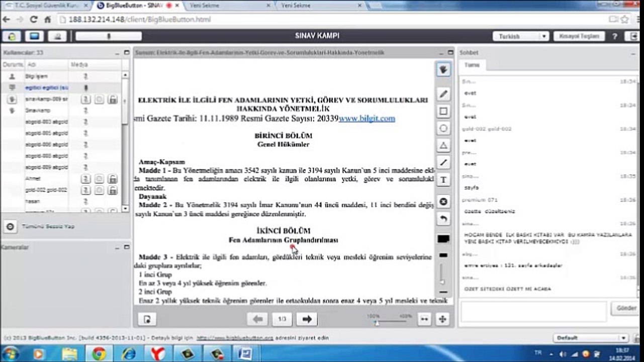Viewport: 644px width, 362px height.
Task: Select the circle shape tool
Action: pyautogui.click(x=443, y=128)
